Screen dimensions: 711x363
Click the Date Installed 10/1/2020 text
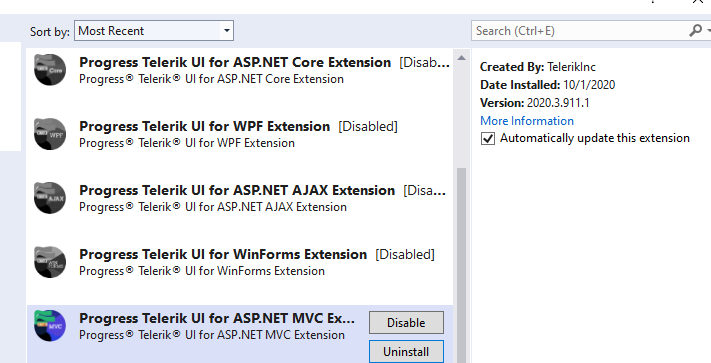tap(547, 85)
